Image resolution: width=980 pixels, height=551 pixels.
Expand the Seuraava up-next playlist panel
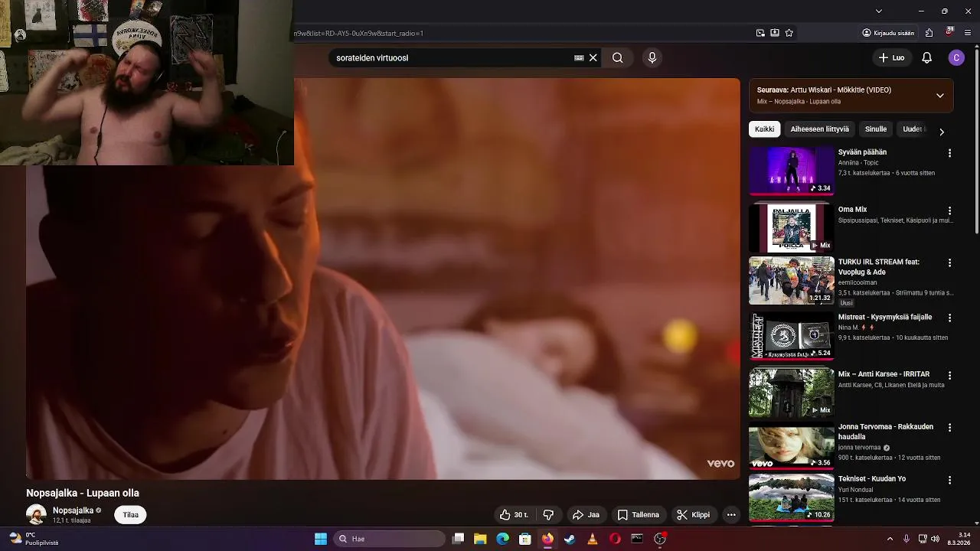[940, 96]
